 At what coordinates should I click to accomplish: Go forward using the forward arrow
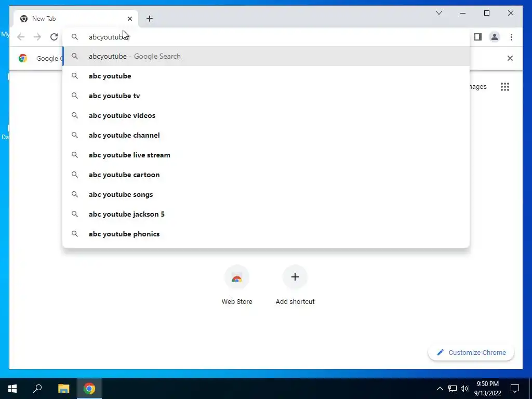coord(37,37)
